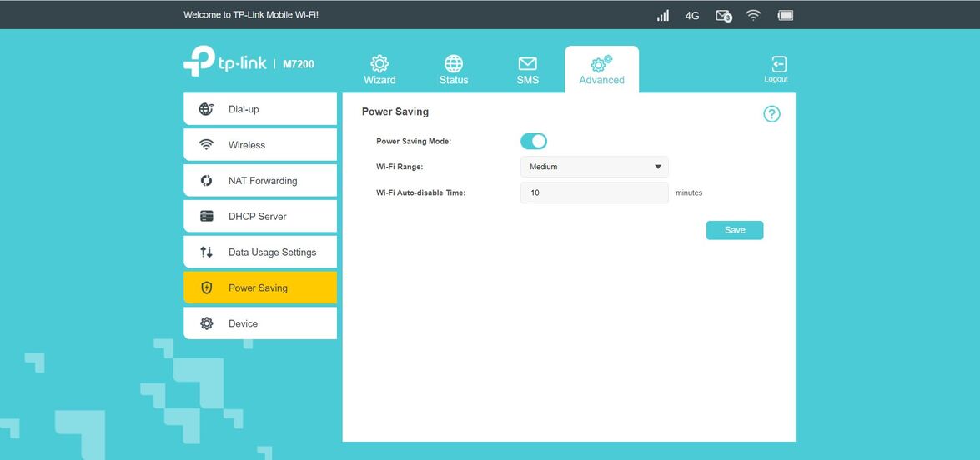This screenshot has width=980, height=460.
Task: Open the Wi-Fi Range dropdown
Action: (594, 167)
